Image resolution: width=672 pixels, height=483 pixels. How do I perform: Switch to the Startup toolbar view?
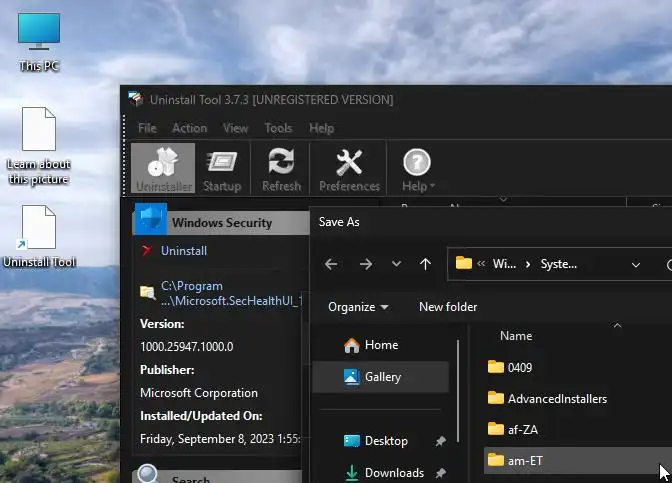[x=222, y=168]
